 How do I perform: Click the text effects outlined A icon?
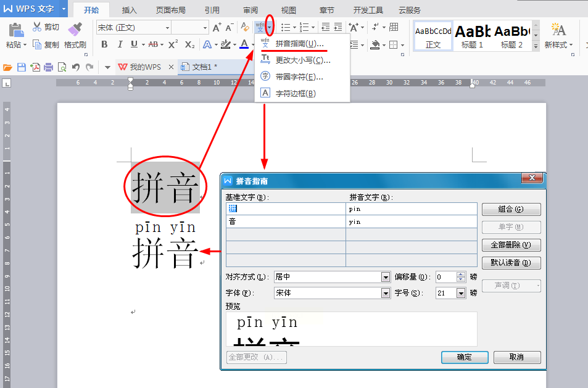[207, 44]
